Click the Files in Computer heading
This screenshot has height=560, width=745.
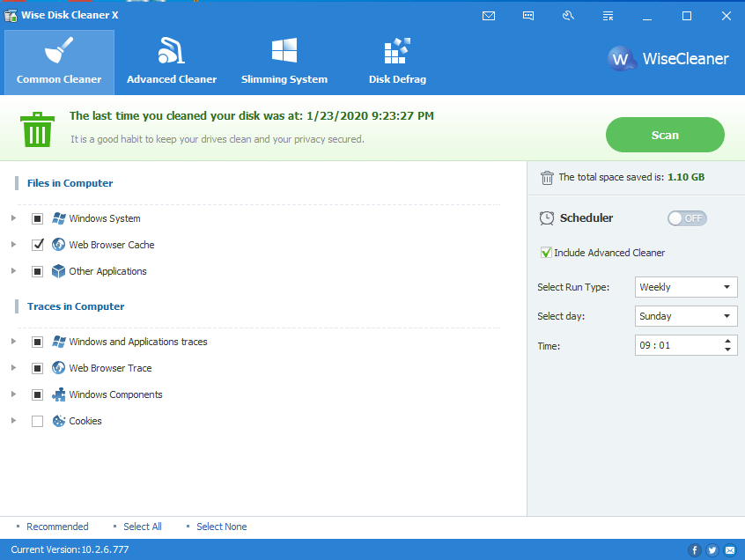tap(70, 183)
